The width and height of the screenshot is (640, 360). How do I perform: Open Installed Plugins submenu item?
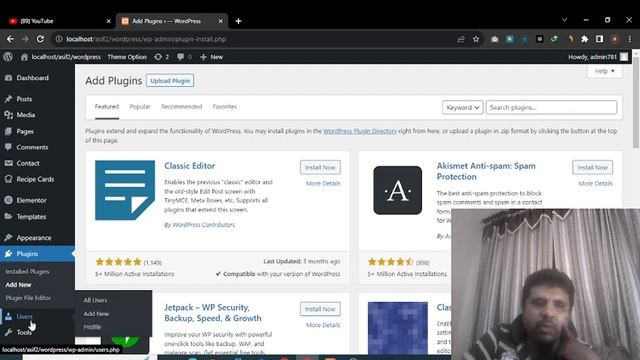click(27, 271)
